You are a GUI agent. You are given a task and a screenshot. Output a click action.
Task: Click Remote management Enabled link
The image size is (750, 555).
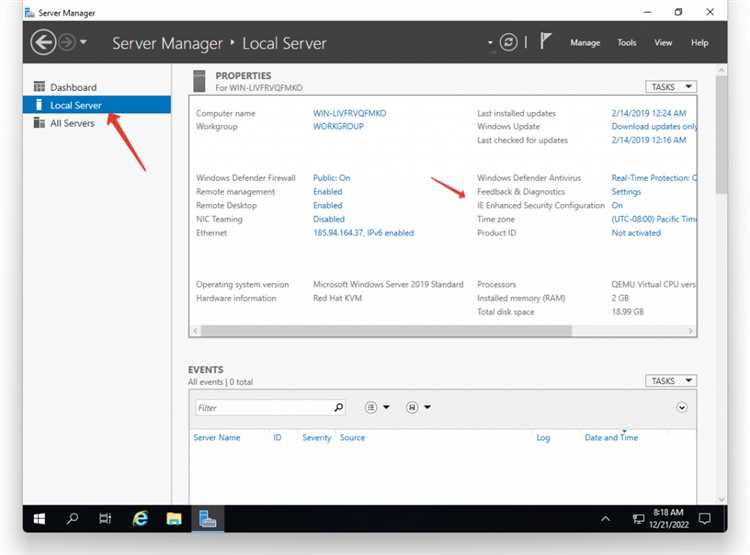coord(328,191)
